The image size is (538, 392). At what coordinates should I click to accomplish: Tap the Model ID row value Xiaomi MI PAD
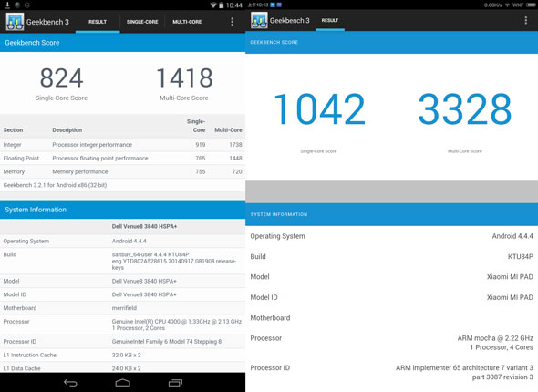click(510, 297)
